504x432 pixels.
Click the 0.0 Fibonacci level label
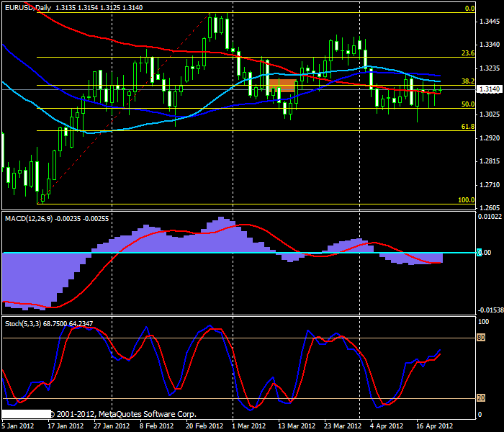(470, 9)
